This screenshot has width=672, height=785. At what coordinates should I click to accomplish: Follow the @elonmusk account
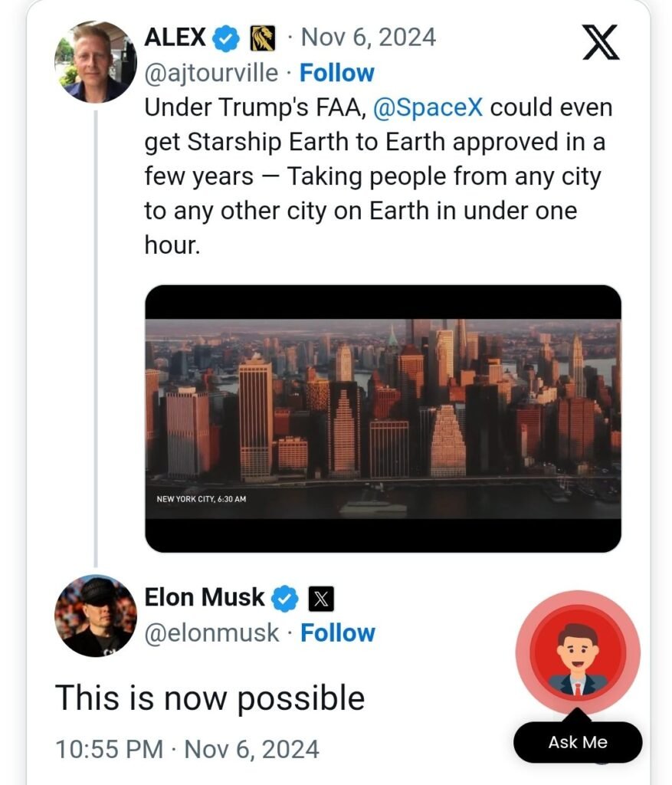[337, 633]
